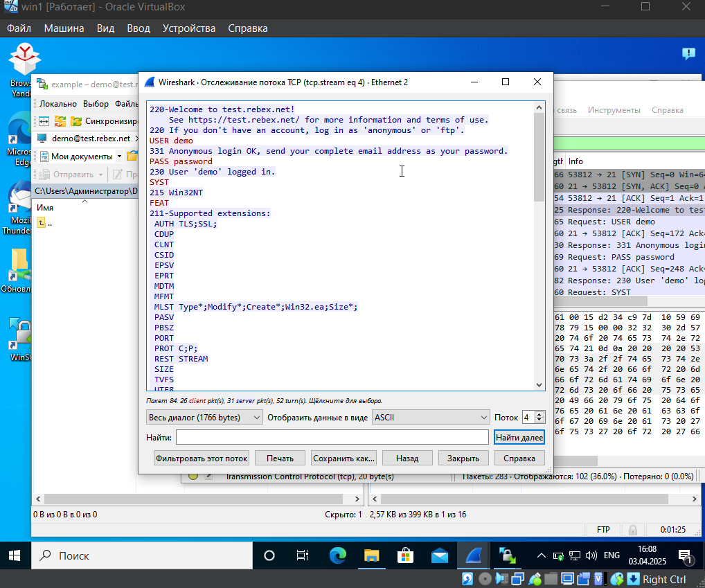
Task: Open the VirtualBox Ввод menu
Action: 139,28
